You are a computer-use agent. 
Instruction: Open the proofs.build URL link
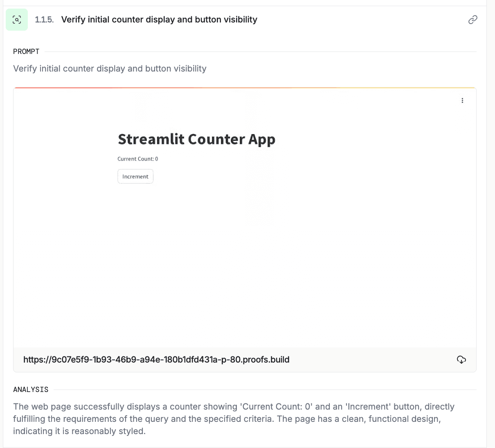point(156,360)
